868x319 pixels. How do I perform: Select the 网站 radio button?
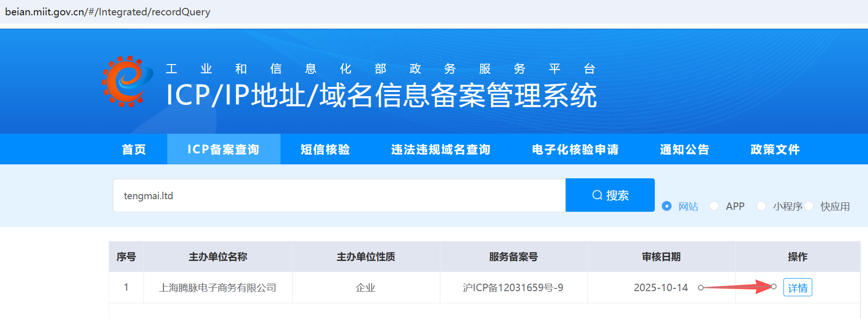(x=667, y=206)
